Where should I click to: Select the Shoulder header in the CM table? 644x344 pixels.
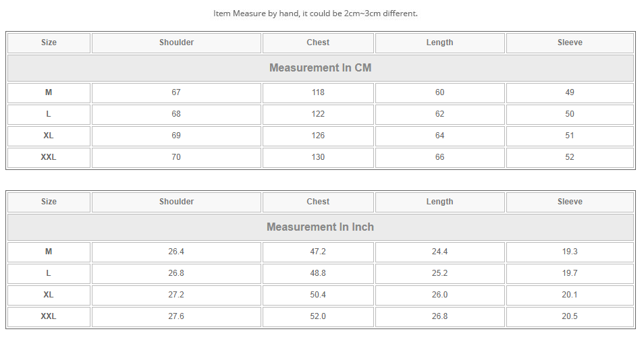coord(176,42)
